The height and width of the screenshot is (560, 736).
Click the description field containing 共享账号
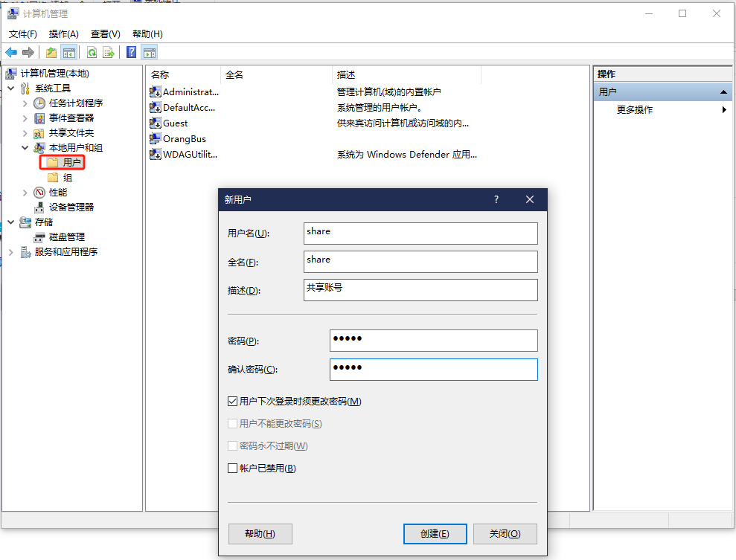click(420, 289)
